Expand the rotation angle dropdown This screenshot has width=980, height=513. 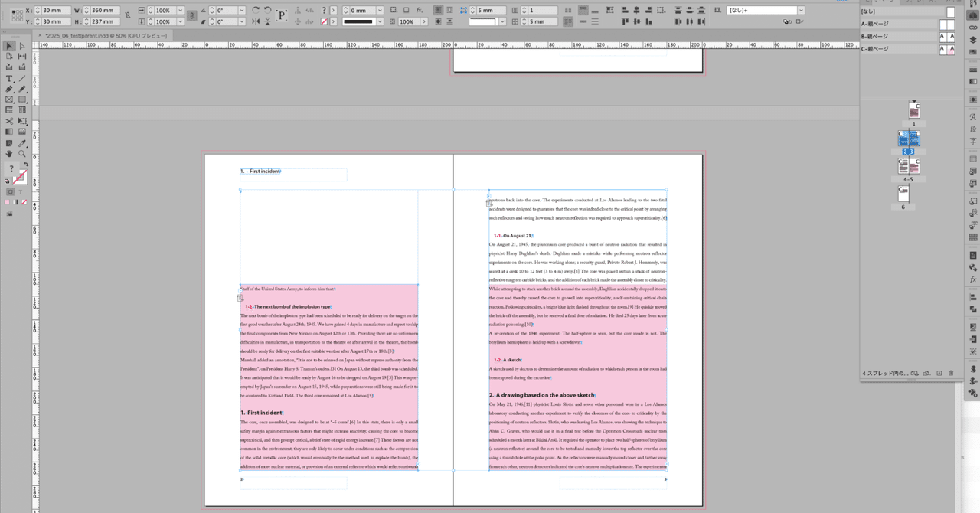click(242, 11)
